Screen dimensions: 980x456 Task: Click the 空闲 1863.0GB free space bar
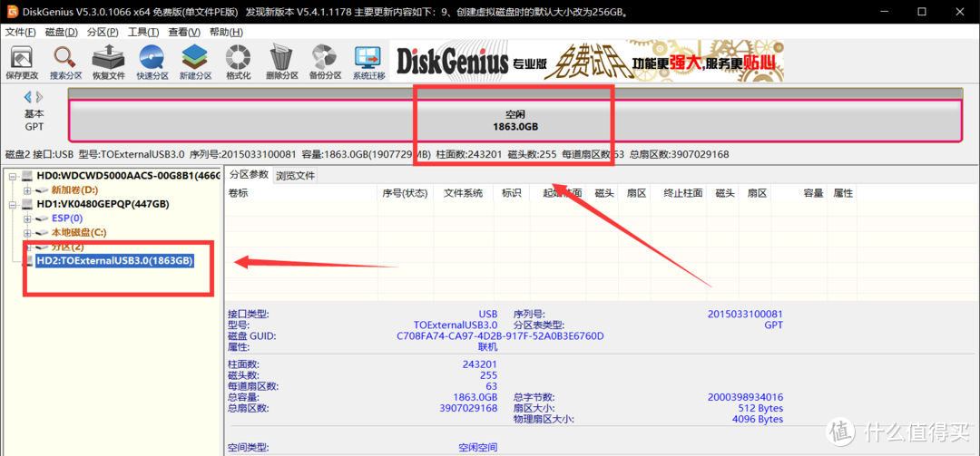click(515, 121)
